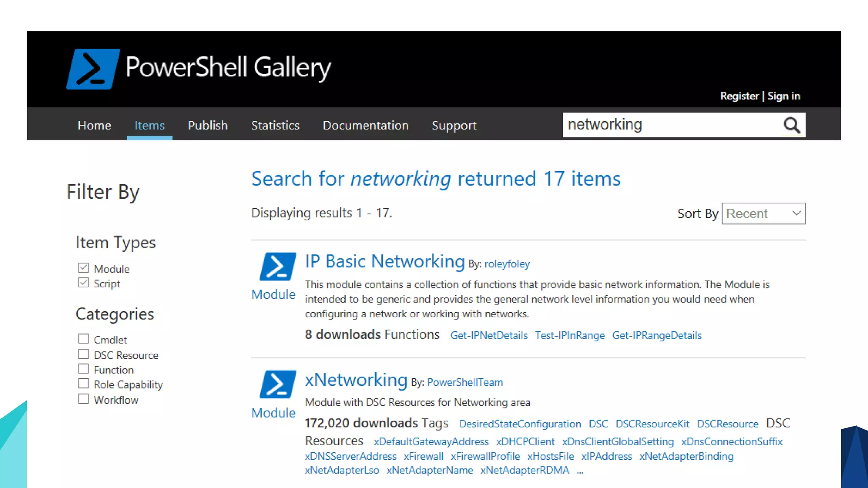Open the roleyfoley author profile
This screenshot has height=488, width=868.
[507, 264]
